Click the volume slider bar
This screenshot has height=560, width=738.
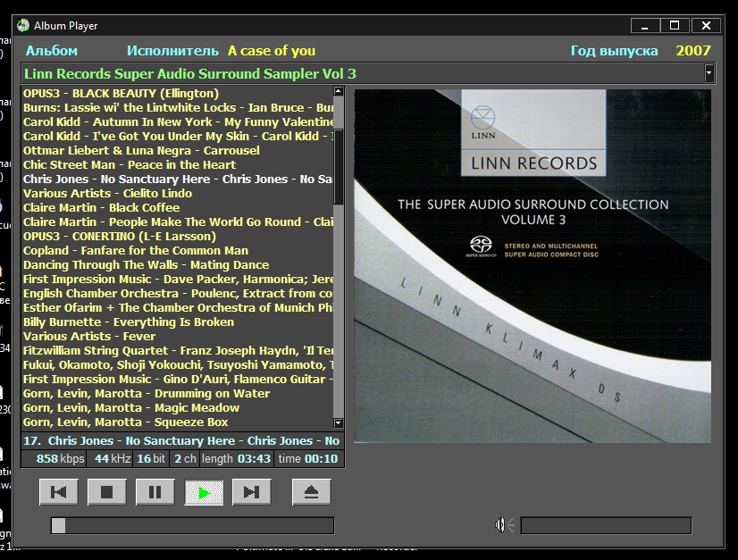(x=606, y=525)
